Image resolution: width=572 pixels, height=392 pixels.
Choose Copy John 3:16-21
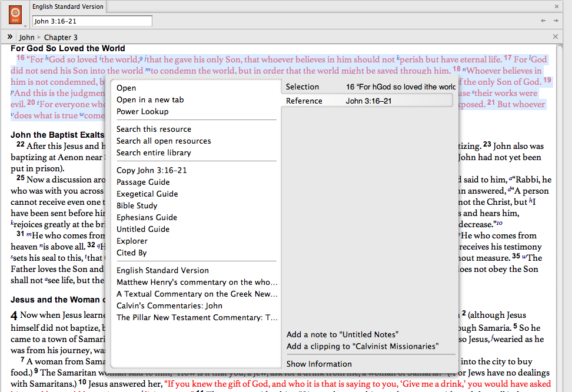[151, 171]
